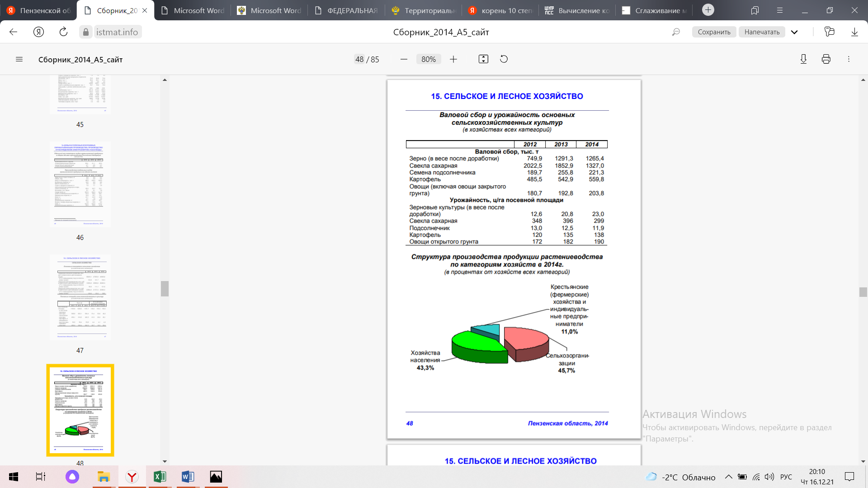Open the page feedback/translate icon near Напечатать
Viewport: 868px width, 488px height.
(x=829, y=32)
